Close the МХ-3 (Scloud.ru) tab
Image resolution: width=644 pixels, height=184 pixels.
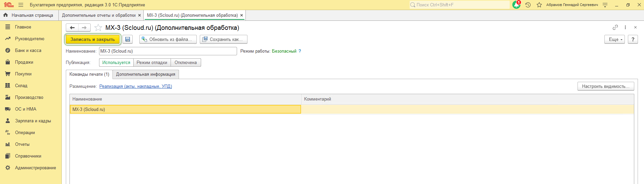(x=241, y=15)
